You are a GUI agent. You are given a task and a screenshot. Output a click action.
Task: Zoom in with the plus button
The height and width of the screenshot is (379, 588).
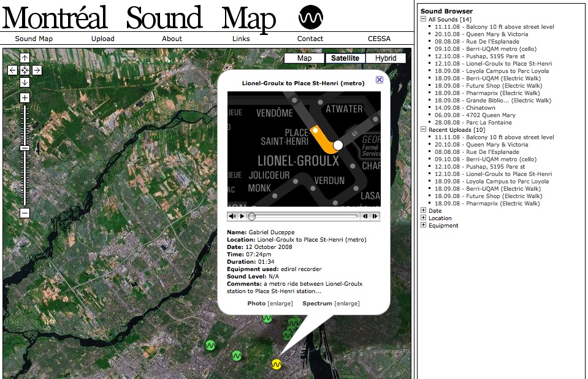click(25, 98)
